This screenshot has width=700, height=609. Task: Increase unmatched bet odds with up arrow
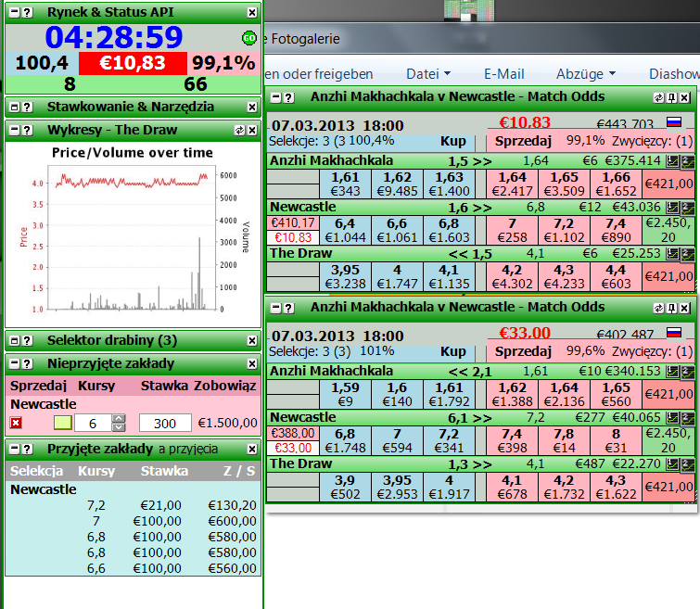click(119, 419)
